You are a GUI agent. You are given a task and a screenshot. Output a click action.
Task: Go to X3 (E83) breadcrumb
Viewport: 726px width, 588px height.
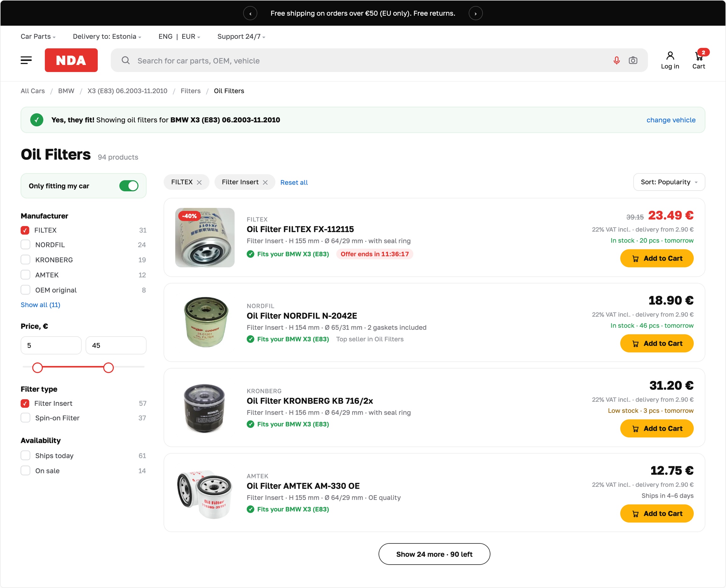click(x=128, y=91)
